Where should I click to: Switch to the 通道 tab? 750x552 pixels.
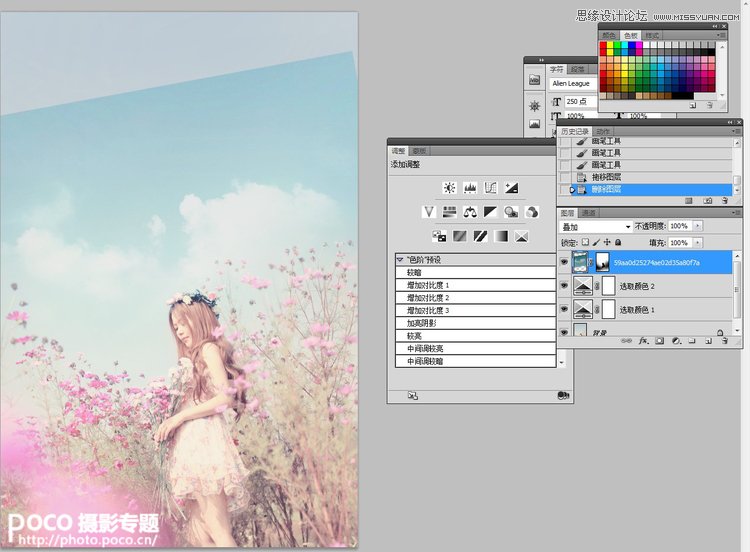click(589, 212)
